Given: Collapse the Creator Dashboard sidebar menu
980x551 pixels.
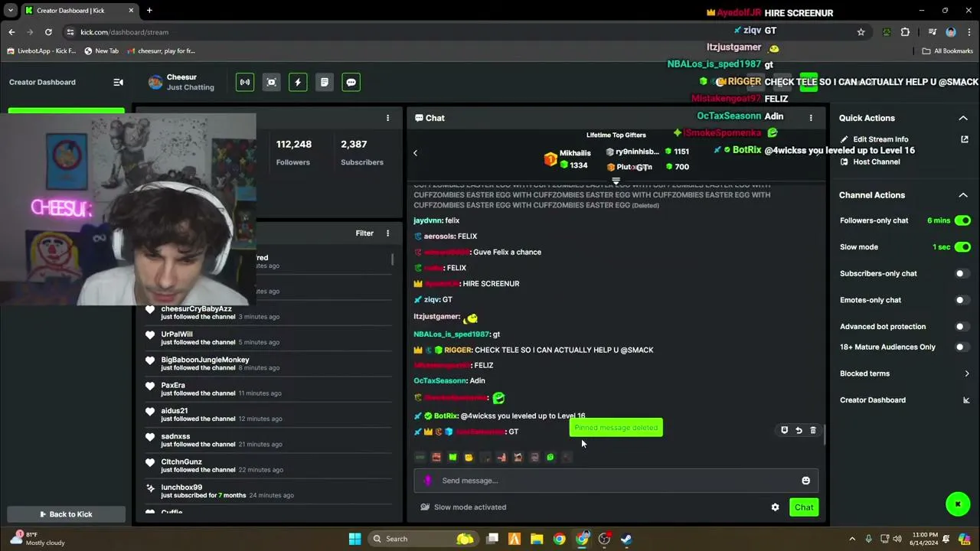Looking at the screenshot, I should coord(119,82).
